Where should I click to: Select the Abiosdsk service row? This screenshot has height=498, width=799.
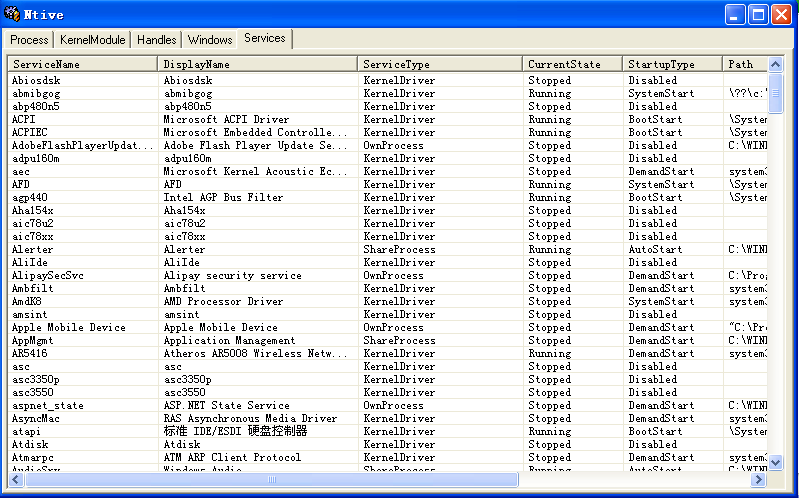point(387,80)
